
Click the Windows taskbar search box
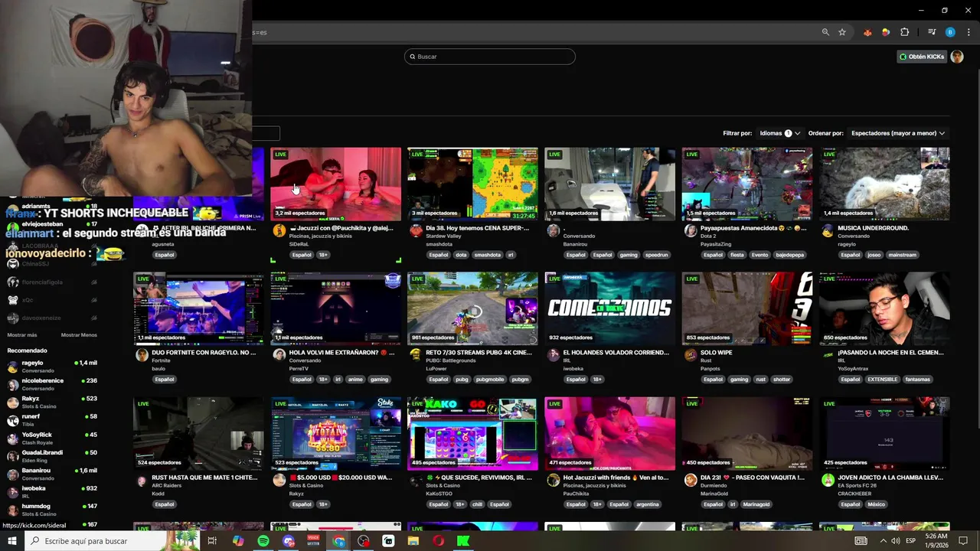[113, 541]
